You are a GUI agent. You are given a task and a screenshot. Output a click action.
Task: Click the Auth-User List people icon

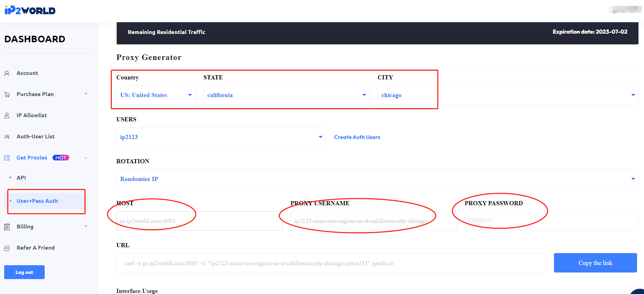(7, 137)
